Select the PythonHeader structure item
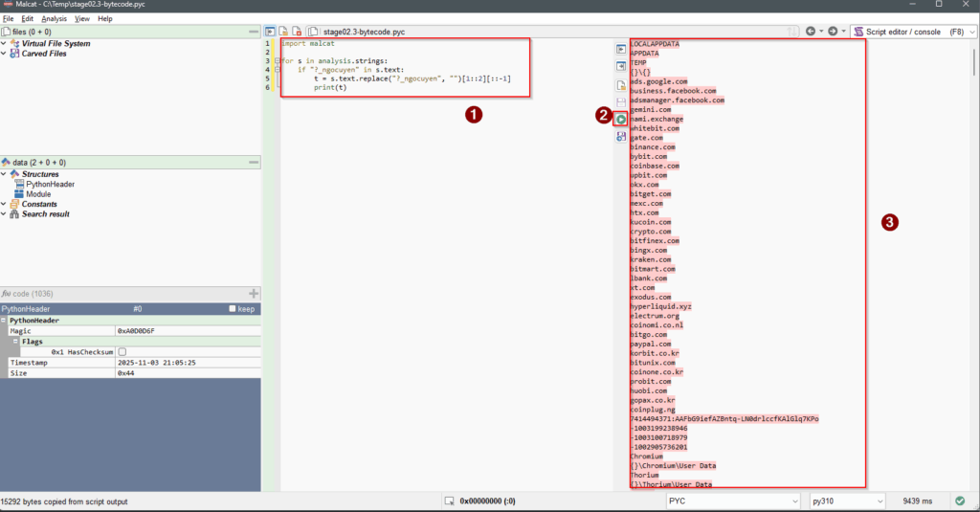The image size is (980, 512). click(50, 184)
